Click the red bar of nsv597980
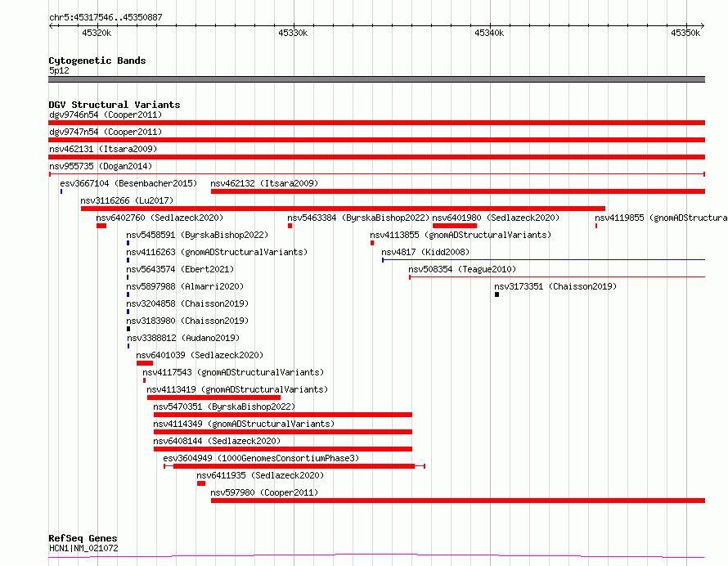This screenshot has height=566, width=728. (458, 501)
